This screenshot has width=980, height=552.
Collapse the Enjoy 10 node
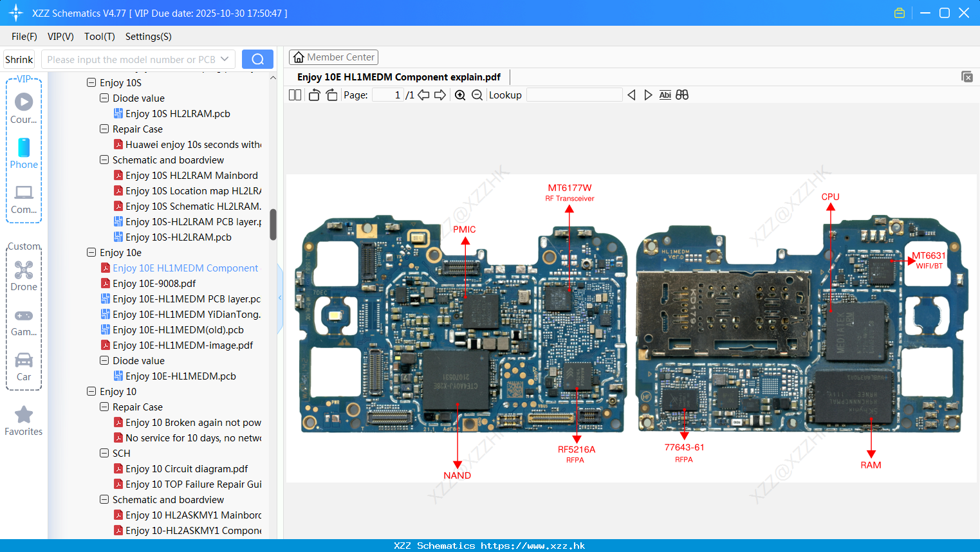pos(91,391)
